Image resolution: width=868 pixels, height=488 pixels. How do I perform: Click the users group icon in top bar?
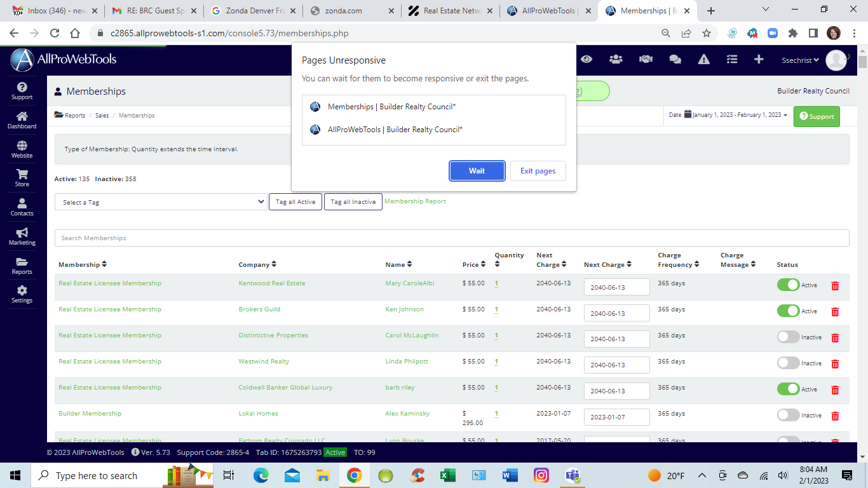pyautogui.click(x=616, y=59)
